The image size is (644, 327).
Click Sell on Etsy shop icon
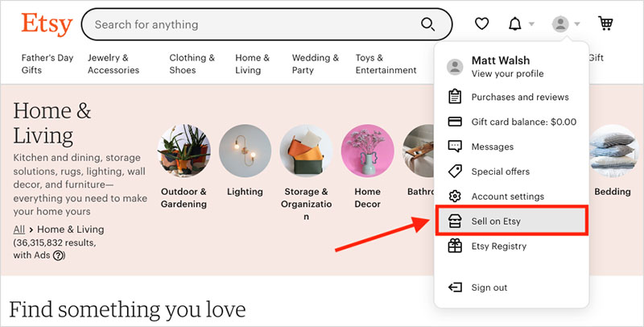point(455,221)
